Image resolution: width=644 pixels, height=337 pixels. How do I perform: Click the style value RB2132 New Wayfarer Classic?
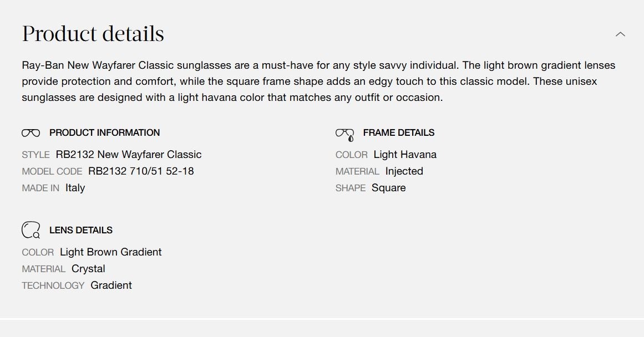[128, 155]
